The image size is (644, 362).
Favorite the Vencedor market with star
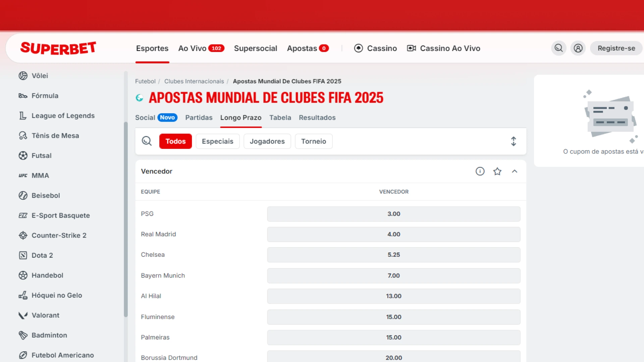tap(497, 171)
